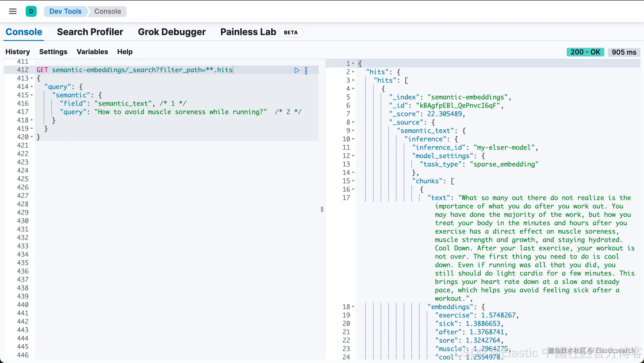Open the History panel
The image size is (644, 363).
18,52
